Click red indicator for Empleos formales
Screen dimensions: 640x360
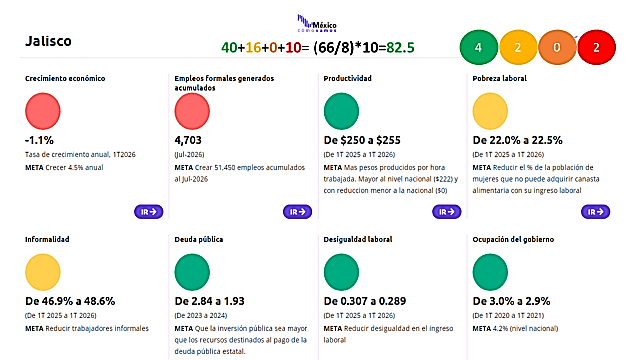click(192, 111)
